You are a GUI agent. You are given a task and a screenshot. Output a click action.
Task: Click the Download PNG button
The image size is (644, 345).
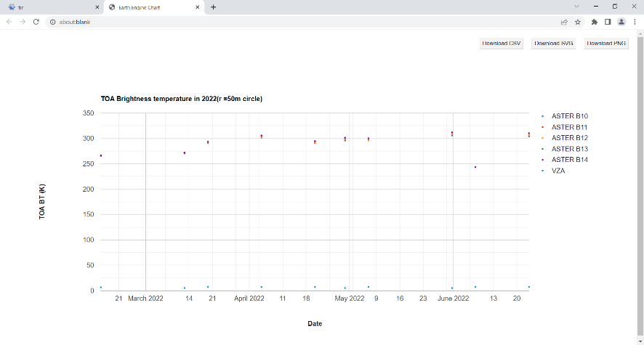coord(606,44)
